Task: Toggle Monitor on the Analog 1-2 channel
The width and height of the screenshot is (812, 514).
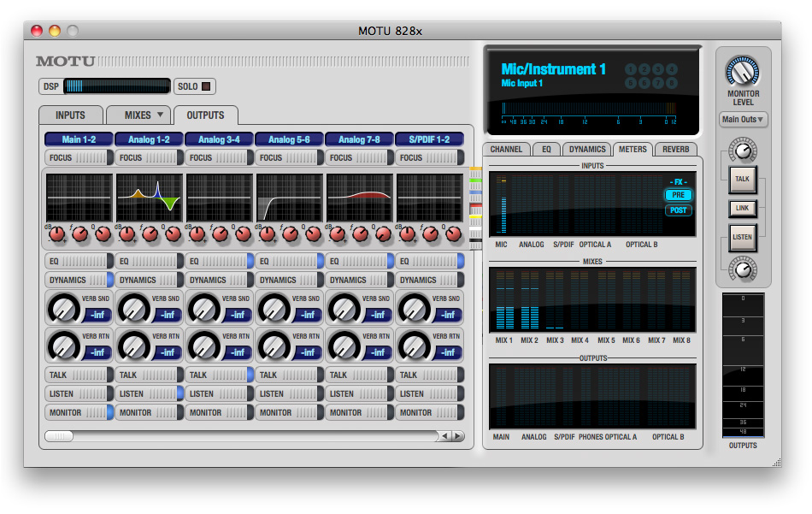Action: pos(149,412)
